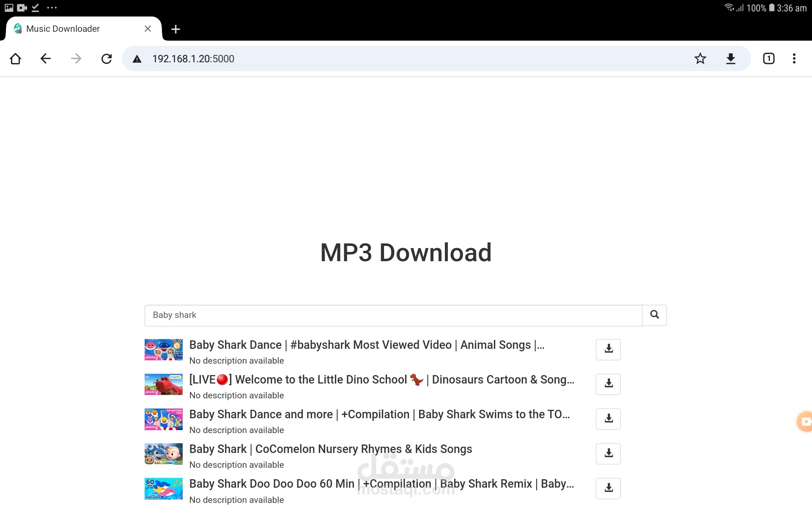
Task: Go to the browser home page
Action: pos(15,58)
